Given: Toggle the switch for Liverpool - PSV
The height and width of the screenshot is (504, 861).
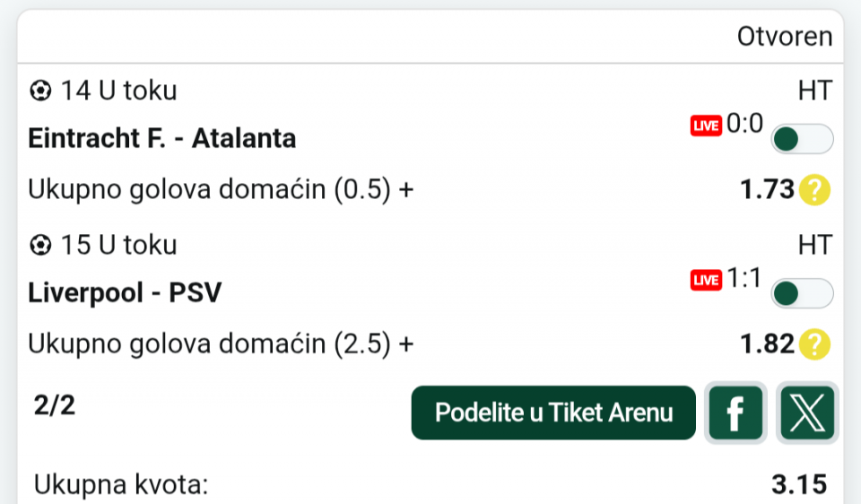Looking at the screenshot, I should 802,293.
